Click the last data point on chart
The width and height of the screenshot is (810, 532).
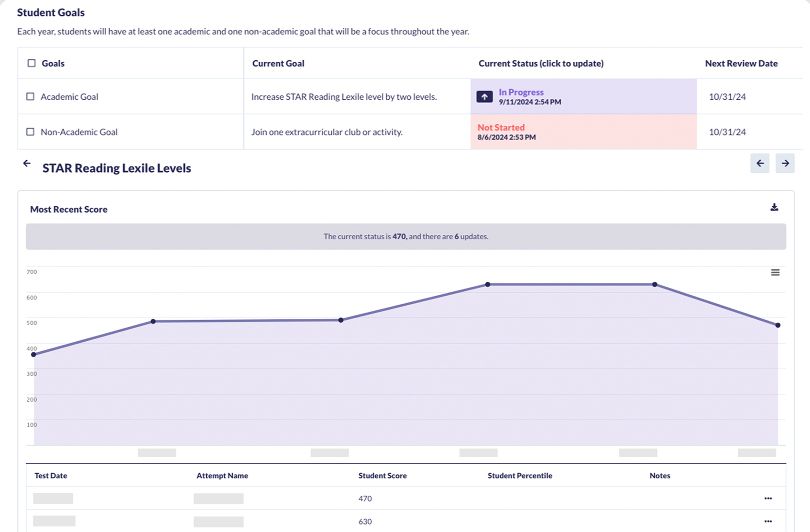coord(777,325)
